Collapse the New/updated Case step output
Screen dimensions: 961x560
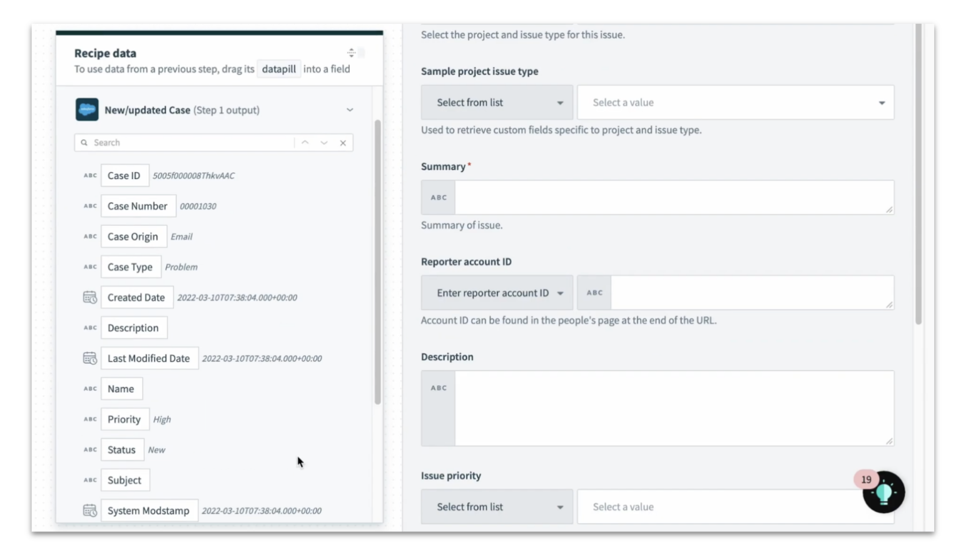(350, 109)
